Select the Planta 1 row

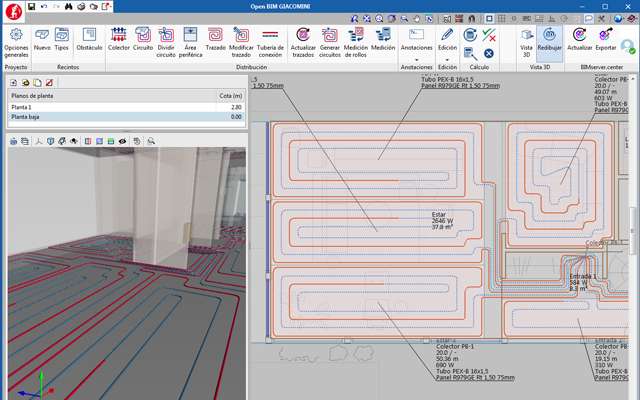click(x=126, y=107)
